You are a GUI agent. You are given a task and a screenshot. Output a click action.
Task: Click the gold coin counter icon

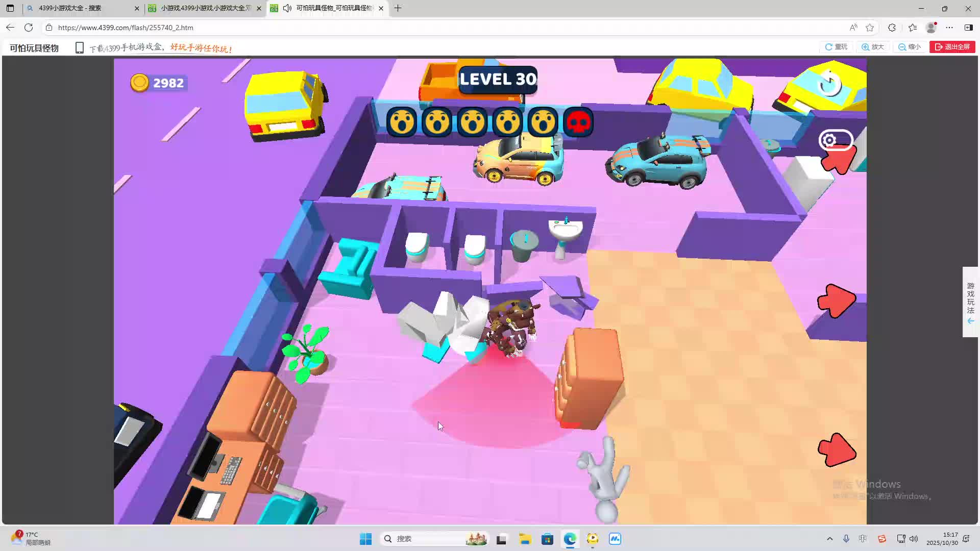139,83
